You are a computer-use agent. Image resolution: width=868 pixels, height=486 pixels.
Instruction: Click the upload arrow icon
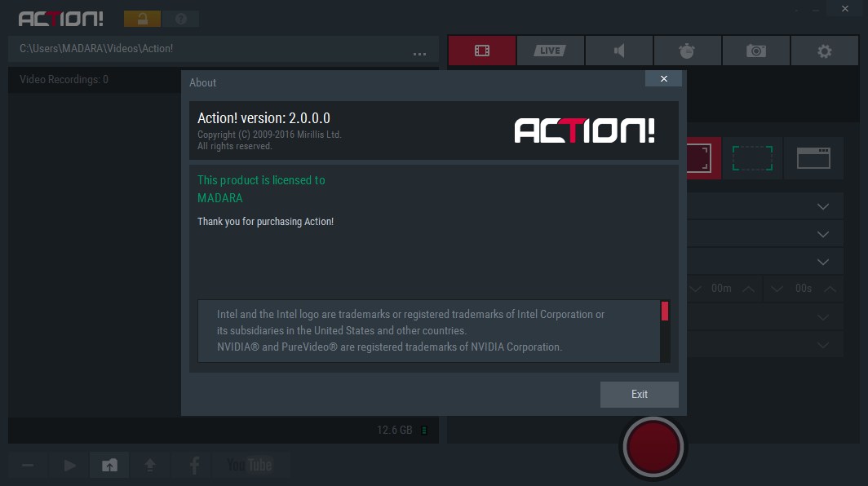pyautogui.click(x=150, y=465)
